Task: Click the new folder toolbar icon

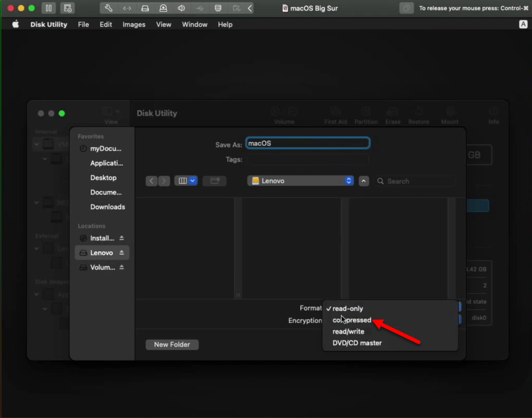Action: 215,181
